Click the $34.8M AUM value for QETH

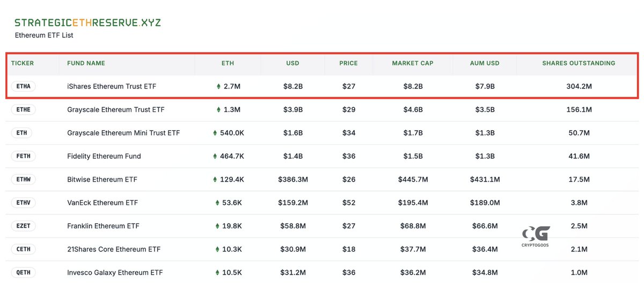[x=485, y=272]
